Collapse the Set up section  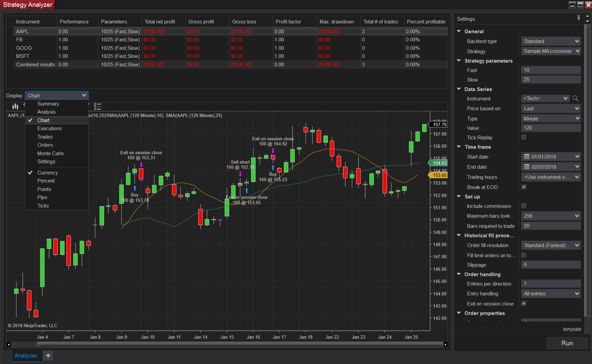[459, 196]
